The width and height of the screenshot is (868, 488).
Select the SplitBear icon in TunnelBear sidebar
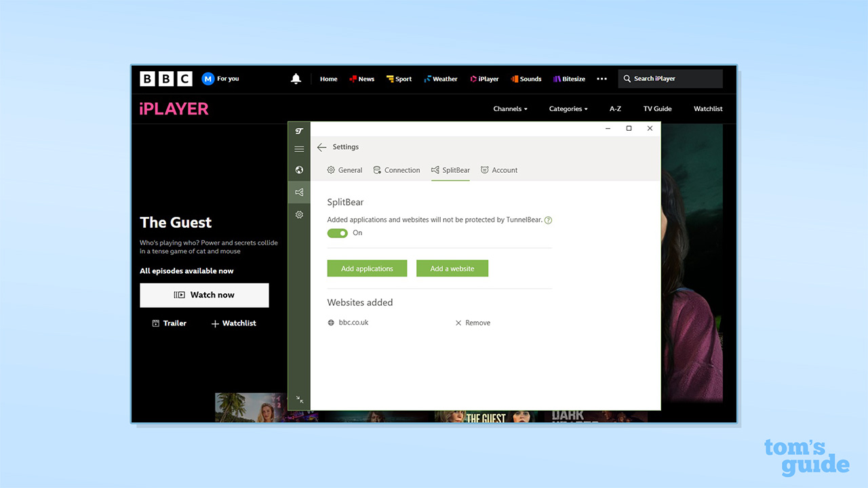(299, 192)
